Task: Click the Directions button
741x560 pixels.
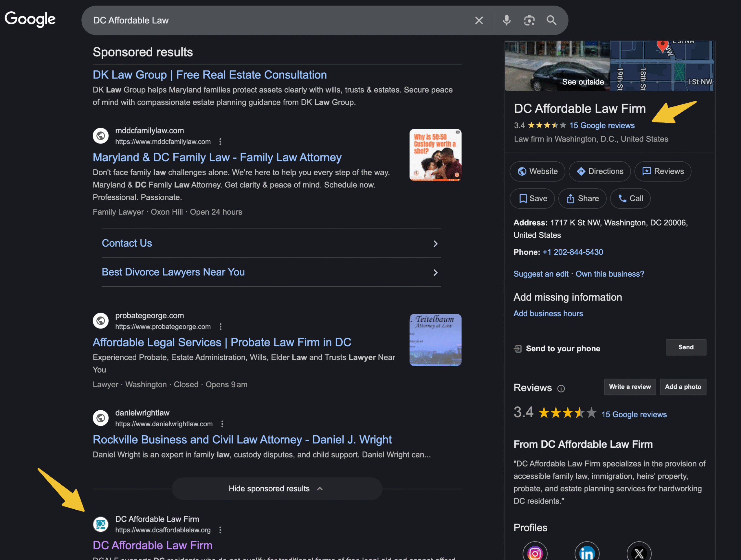Action: tap(600, 172)
